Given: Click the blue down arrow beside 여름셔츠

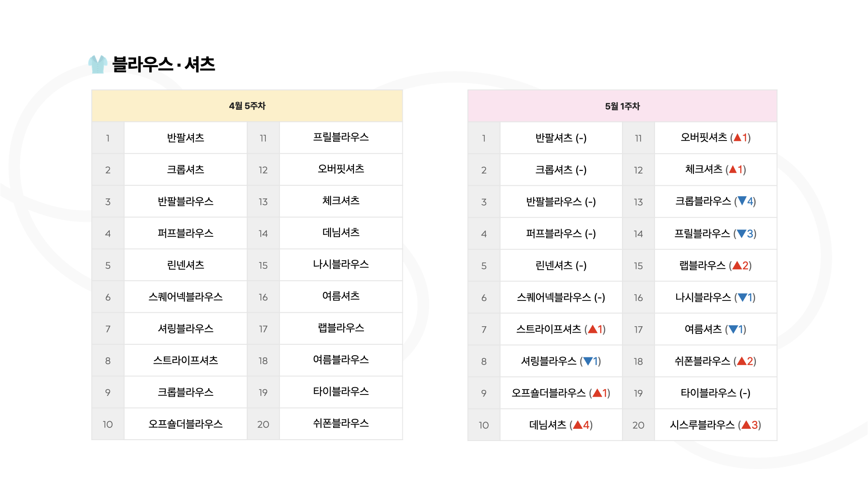Looking at the screenshot, I should 733,329.
